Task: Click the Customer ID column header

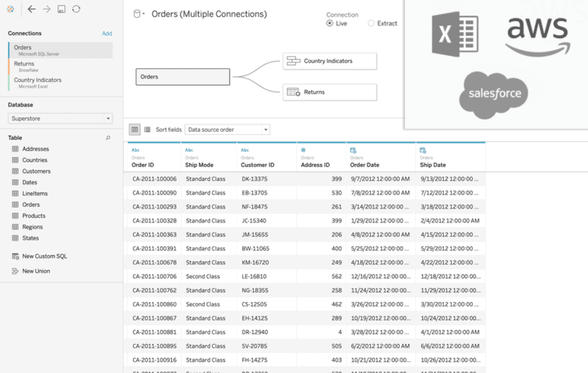Action: 258,165
